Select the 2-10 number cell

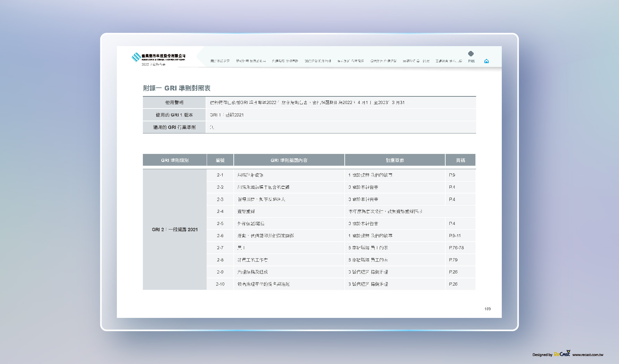click(x=220, y=284)
